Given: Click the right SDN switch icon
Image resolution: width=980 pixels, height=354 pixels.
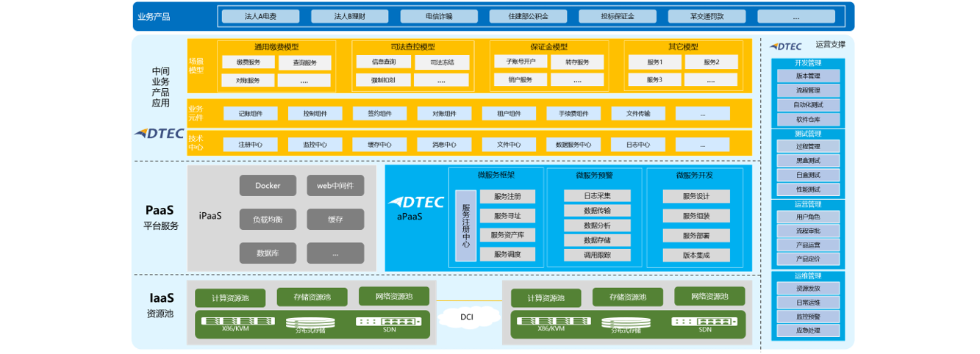Looking at the screenshot, I should pos(705,321).
